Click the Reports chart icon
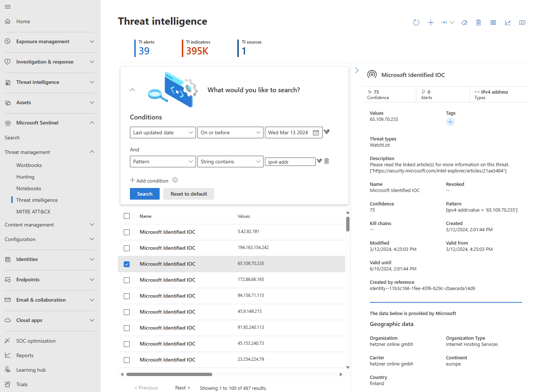This screenshot has width=544, height=392. pos(8,355)
